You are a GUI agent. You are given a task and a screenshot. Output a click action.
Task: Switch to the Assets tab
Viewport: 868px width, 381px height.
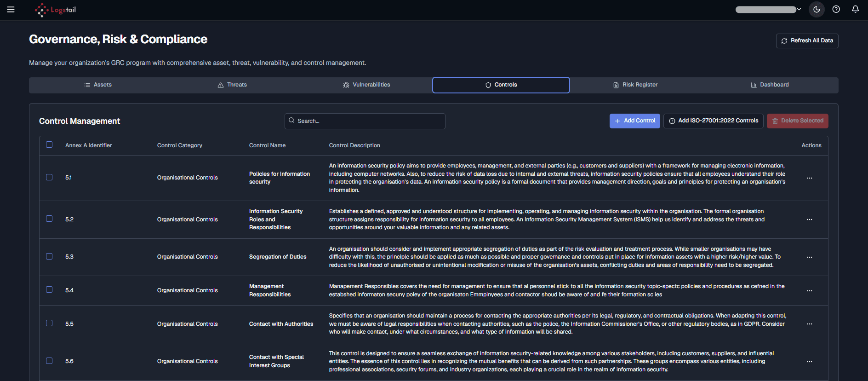98,85
